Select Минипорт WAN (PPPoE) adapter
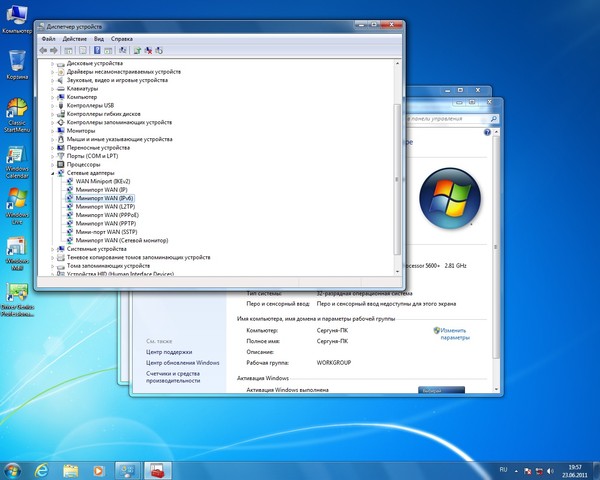 107,215
